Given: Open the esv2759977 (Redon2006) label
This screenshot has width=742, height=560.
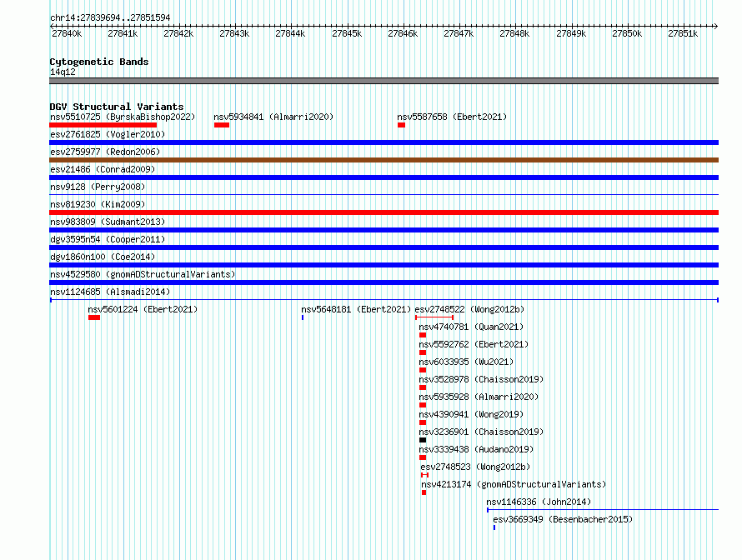Looking at the screenshot, I should click(x=105, y=152).
